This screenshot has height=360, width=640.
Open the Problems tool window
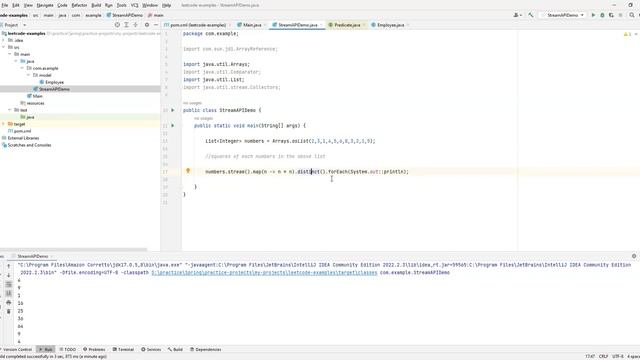94,349
